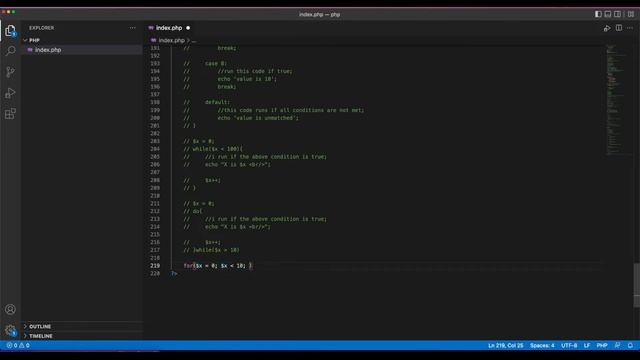Screen dimensions: 640x360
Task: Click line number 204 in gutter
Action: [155, 149]
